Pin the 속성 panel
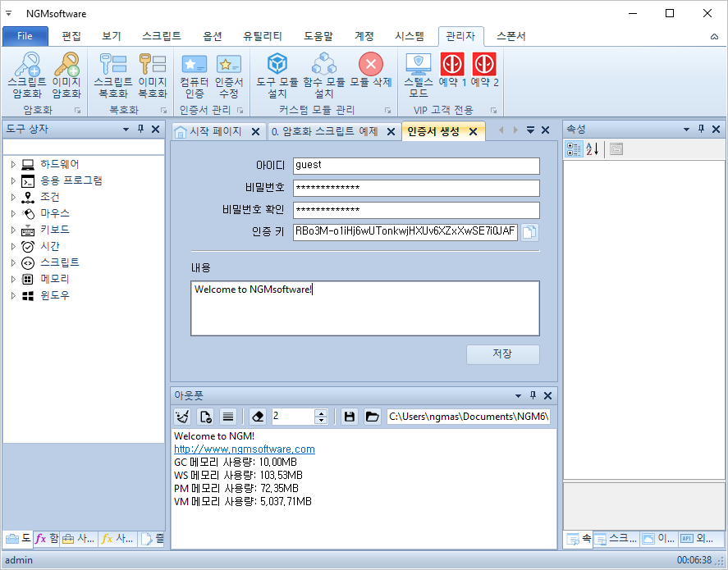 701,129
